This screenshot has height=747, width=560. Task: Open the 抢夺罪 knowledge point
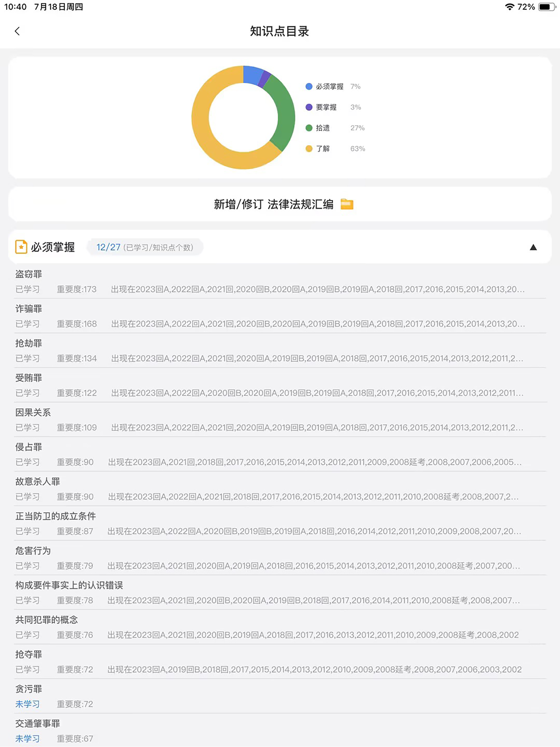click(x=280, y=662)
